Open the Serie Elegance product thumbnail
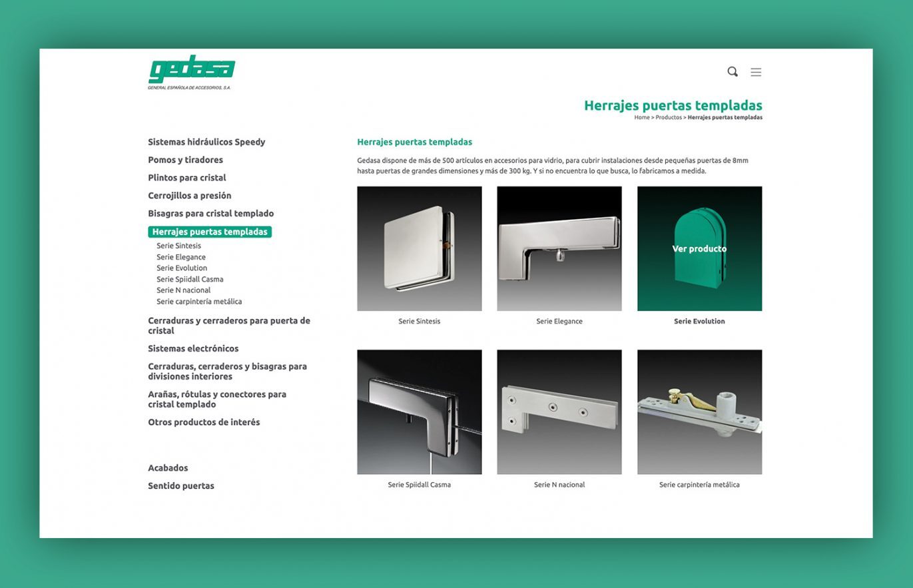 559,248
